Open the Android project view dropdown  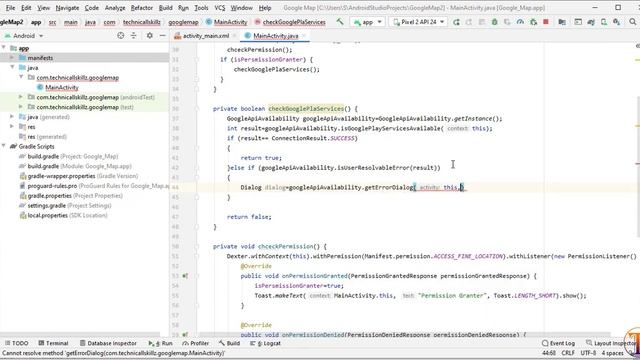point(24,36)
